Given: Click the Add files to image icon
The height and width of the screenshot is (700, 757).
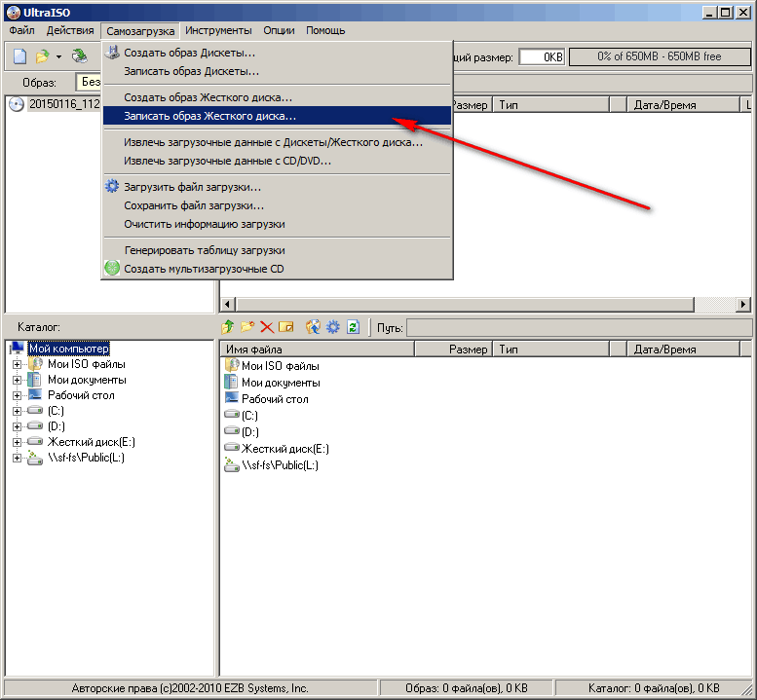Looking at the screenshot, I should click(313, 327).
